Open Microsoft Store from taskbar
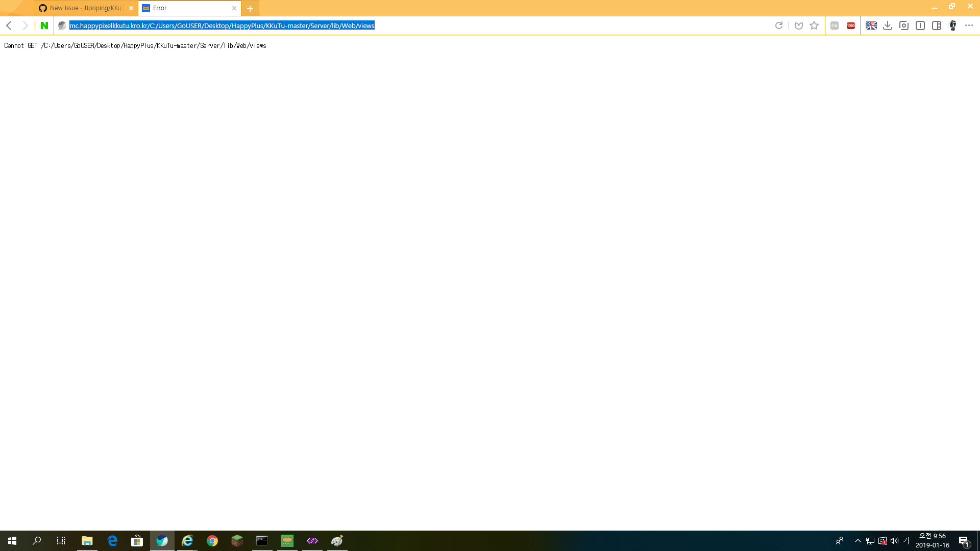The width and height of the screenshot is (980, 551). click(x=137, y=541)
